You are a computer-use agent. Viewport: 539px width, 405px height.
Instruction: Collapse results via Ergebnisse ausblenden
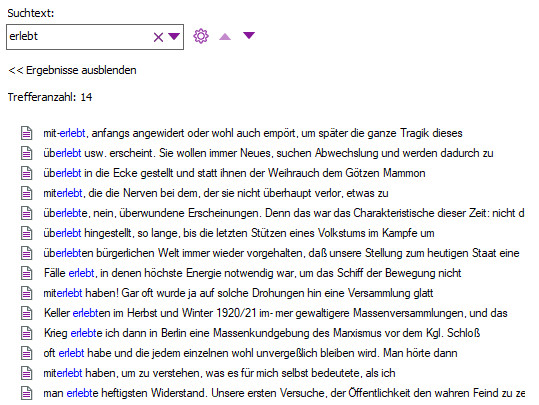click(x=72, y=70)
